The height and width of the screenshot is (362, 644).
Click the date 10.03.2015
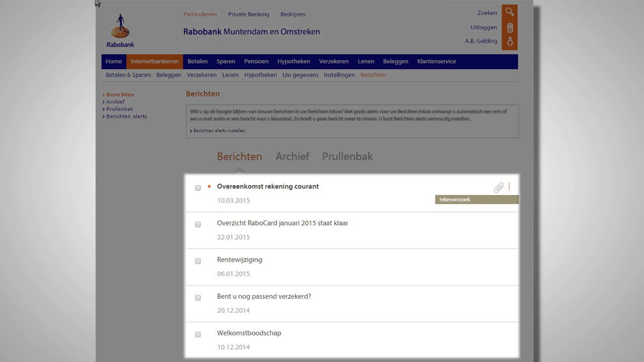[x=233, y=201]
